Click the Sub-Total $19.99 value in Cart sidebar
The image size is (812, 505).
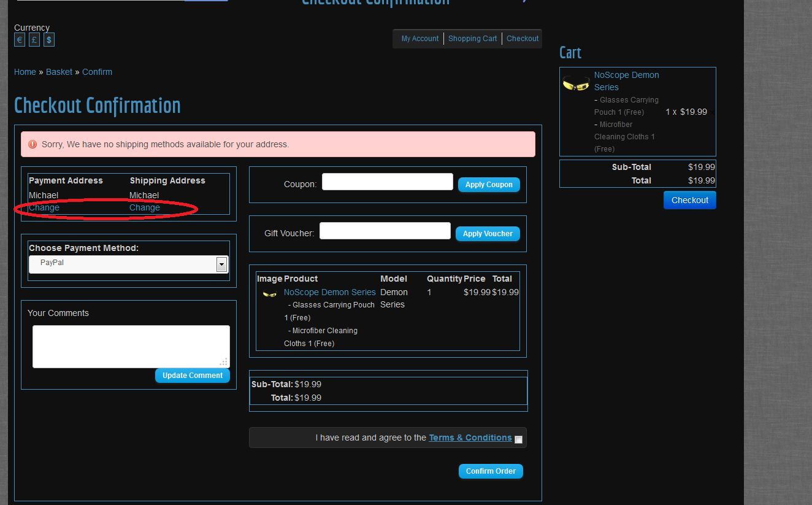[x=702, y=167]
